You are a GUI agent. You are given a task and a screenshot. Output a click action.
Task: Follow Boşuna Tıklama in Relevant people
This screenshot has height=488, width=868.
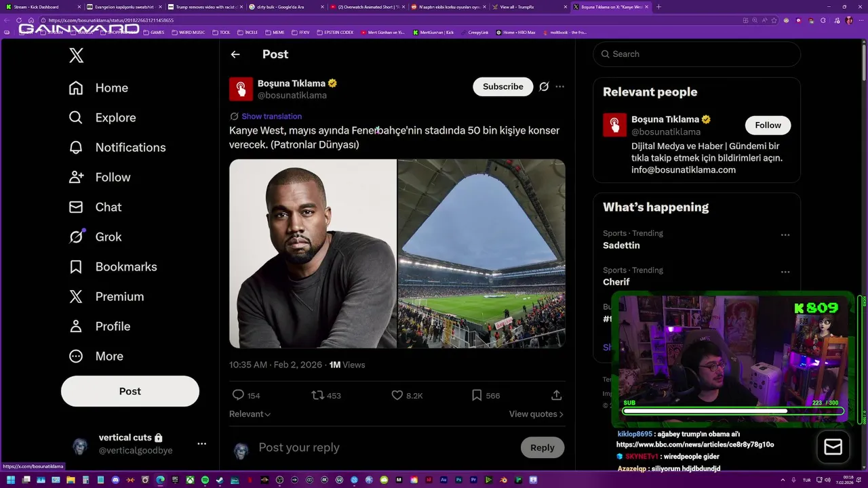[768, 125]
